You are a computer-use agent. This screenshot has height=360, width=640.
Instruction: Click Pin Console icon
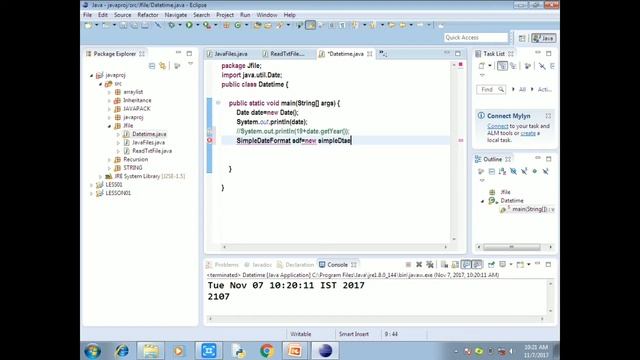pos(491,264)
